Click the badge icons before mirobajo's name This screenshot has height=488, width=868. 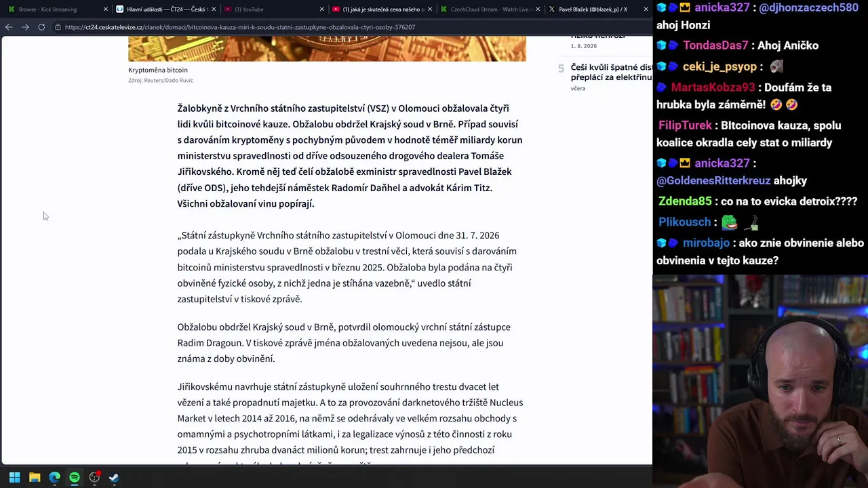pos(667,243)
